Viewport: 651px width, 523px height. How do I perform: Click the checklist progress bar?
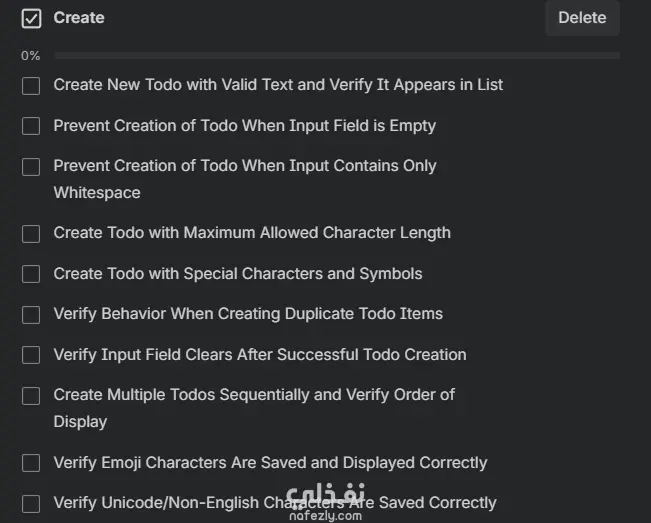pos(337,56)
